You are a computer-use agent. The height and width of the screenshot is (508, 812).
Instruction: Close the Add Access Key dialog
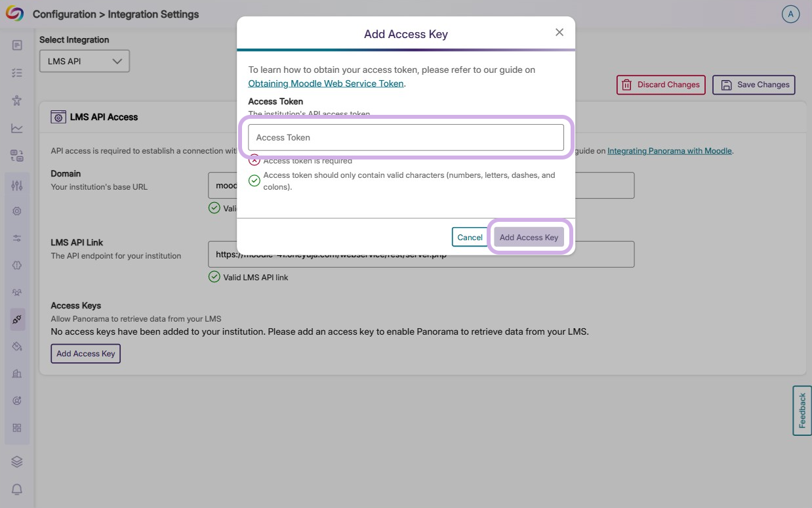pyautogui.click(x=559, y=32)
